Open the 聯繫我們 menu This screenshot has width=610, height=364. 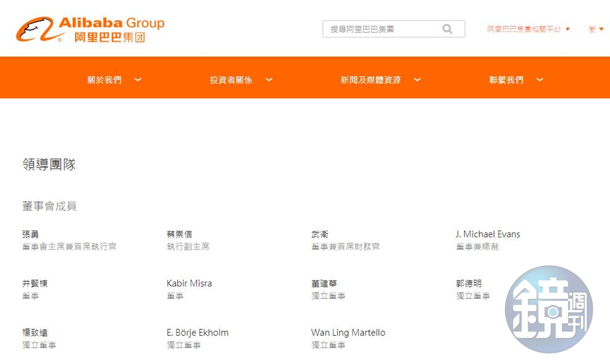tap(506, 80)
